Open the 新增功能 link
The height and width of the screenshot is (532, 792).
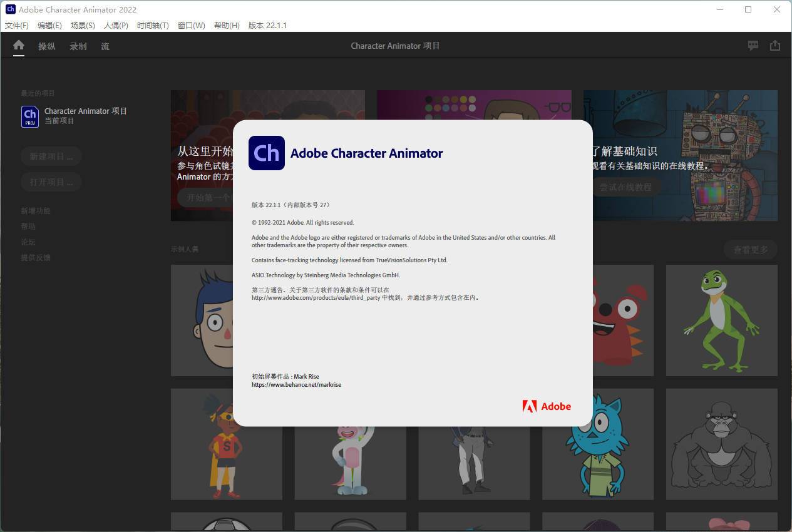coord(36,211)
